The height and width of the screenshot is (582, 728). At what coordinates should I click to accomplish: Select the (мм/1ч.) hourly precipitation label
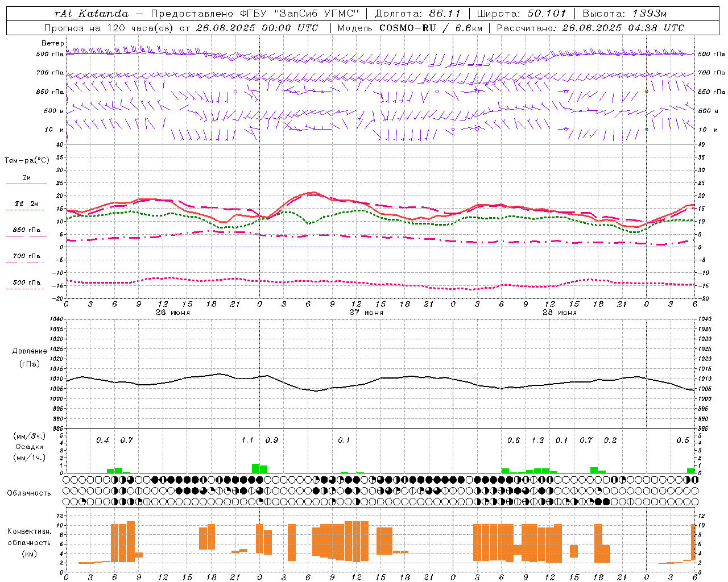[30, 458]
